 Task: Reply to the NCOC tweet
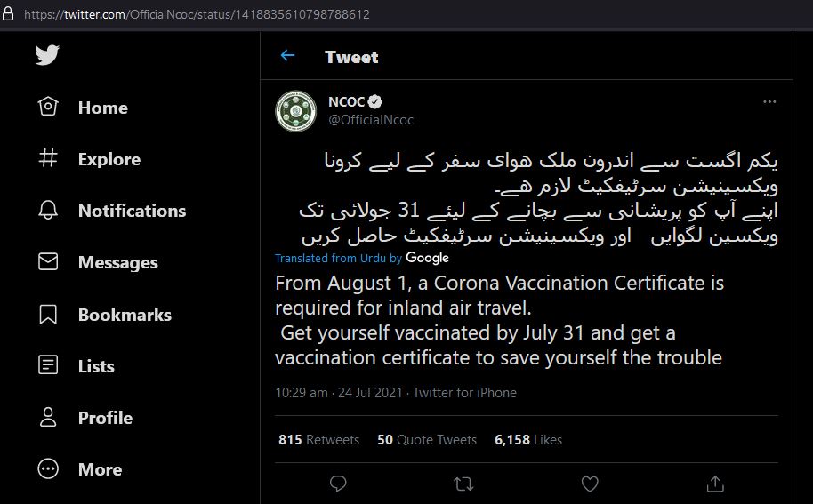point(338,484)
